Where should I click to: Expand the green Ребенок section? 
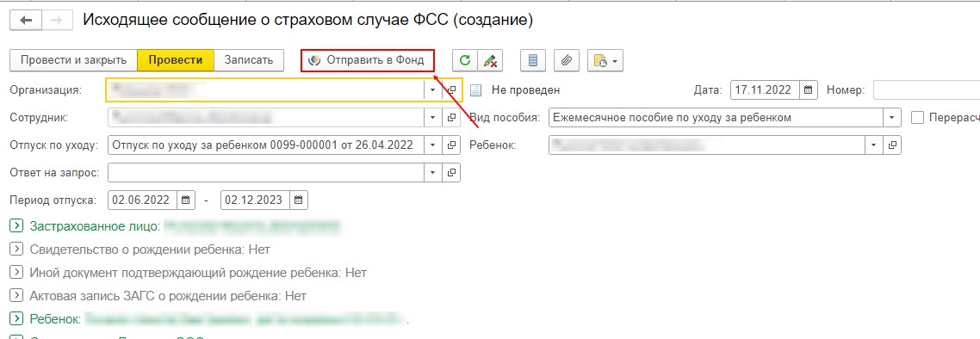click(x=17, y=319)
